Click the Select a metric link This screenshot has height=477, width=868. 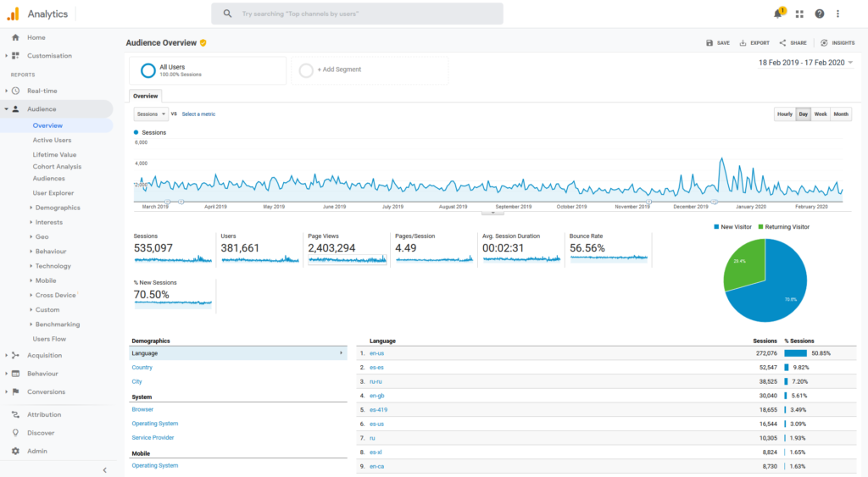198,114
